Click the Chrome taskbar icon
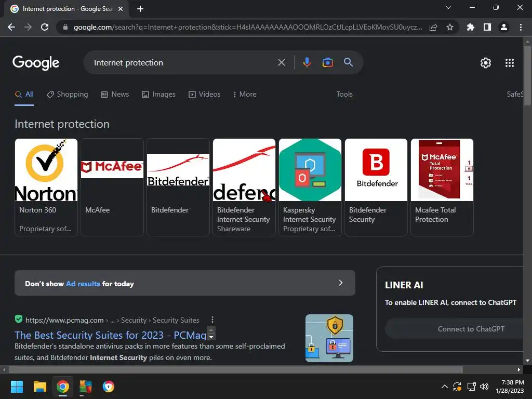This screenshot has width=532, height=399. coord(63,387)
